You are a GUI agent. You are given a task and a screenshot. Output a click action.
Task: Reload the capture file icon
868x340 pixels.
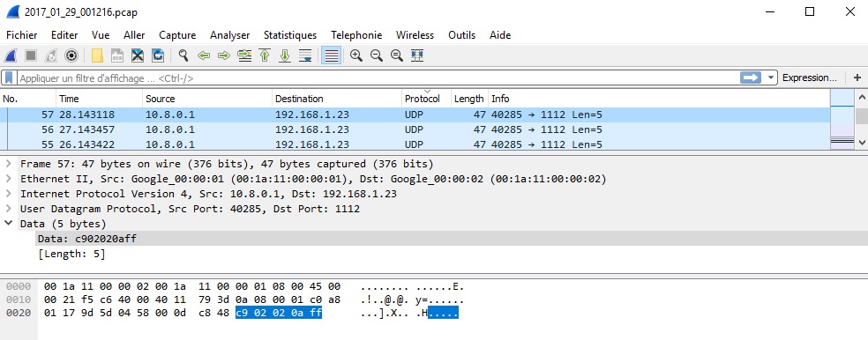coord(158,55)
